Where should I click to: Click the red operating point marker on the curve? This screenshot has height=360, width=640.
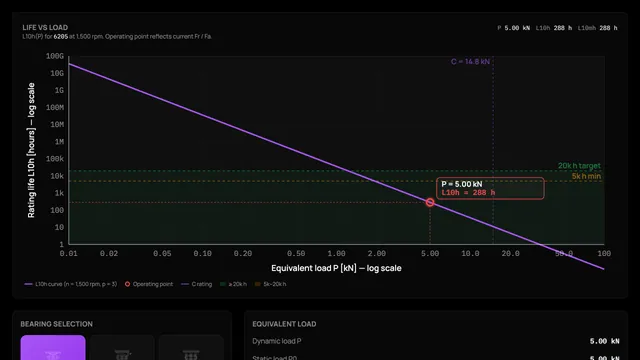[430, 202]
